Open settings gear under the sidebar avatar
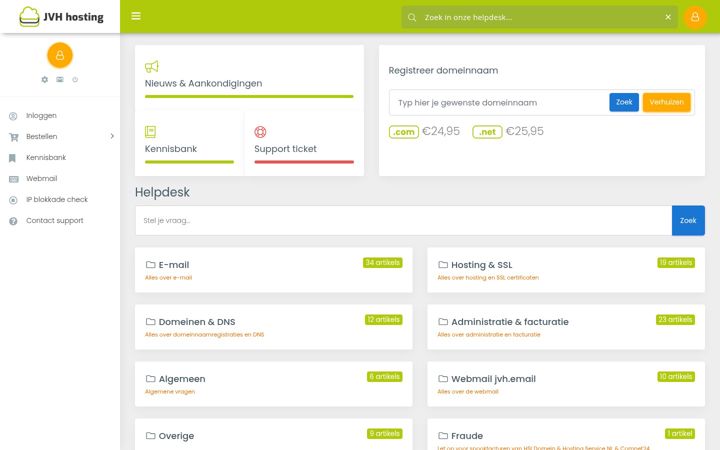Viewport: 720px width, 450px height. [45, 79]
